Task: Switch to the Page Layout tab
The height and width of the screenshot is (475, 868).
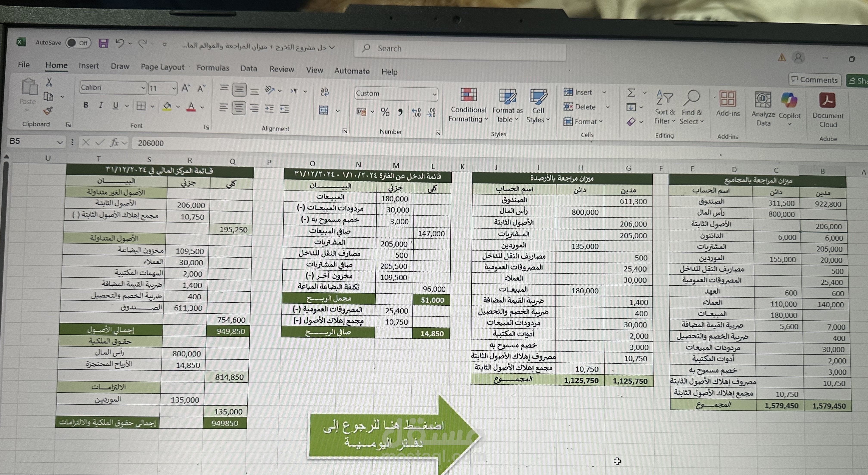Action: coord(162,67)
